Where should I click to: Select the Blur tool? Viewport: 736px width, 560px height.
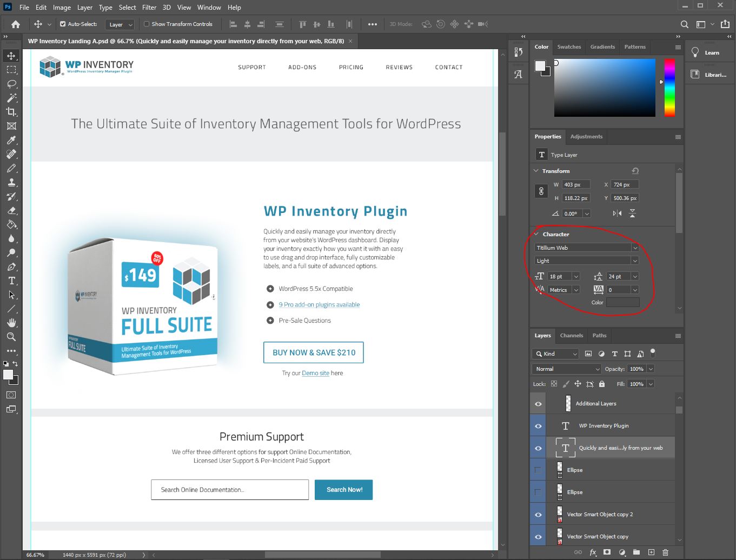[x=11, y=238]
